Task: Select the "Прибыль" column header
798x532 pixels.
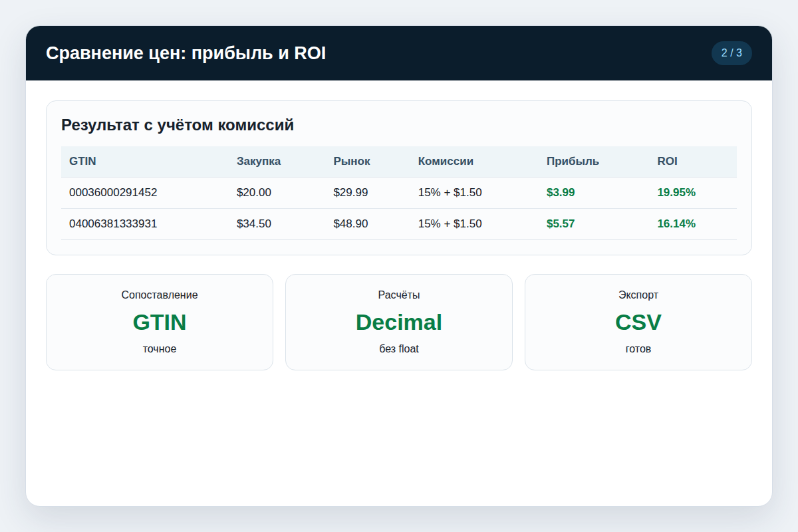Action: point(573,162)
